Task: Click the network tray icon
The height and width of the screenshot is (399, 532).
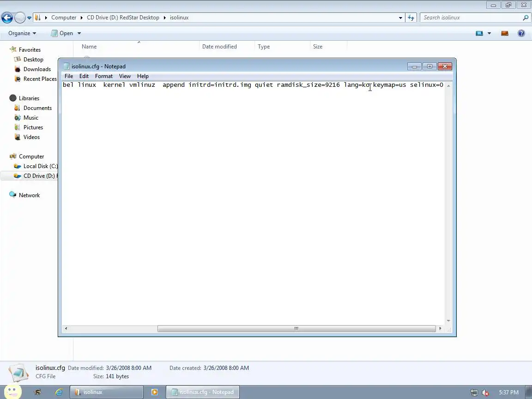Action: point(474,393)
